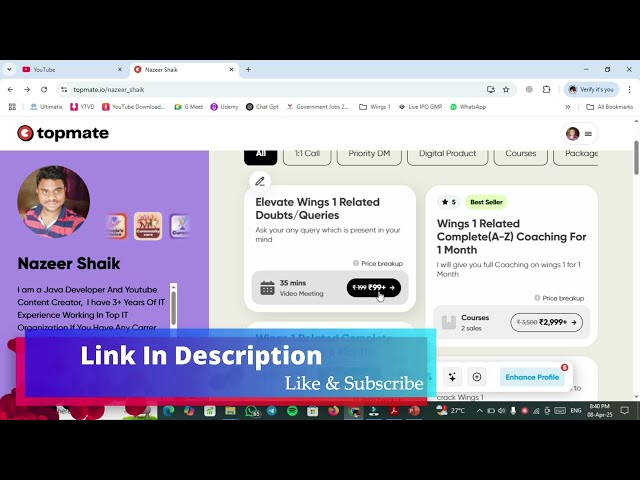Bookmark this page with the star icon
The height and width of the screenshot is (480, 640).
tap(506, 89)
